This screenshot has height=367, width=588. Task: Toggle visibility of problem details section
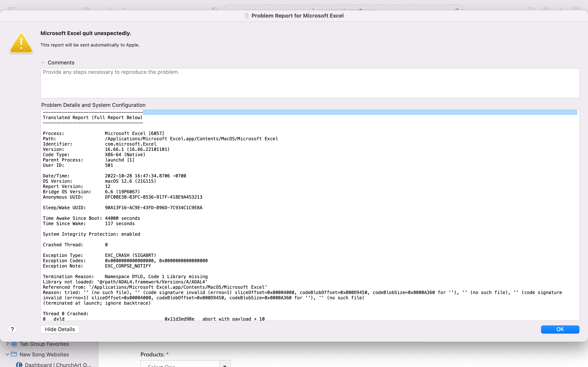point(60,329)
